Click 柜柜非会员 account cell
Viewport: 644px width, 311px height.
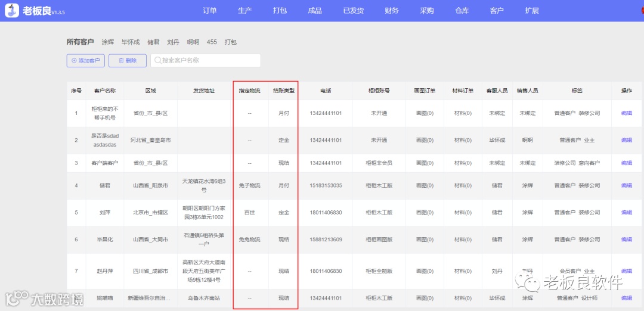379,163
